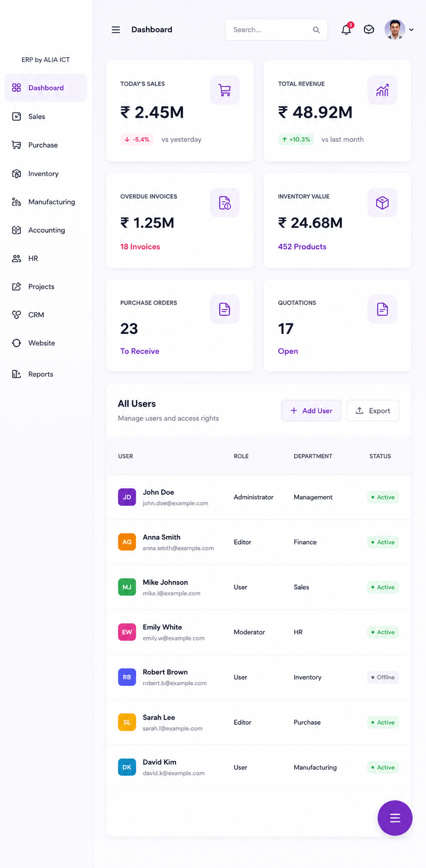426x868 pixels.
Task: Click the JD avatar for John Doe
Action: (127, 497)
